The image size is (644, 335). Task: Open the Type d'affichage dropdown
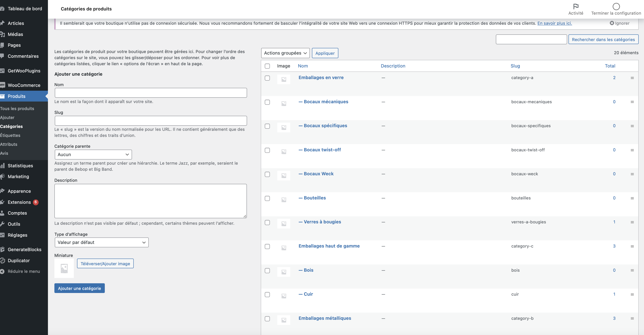click(102, 242)
